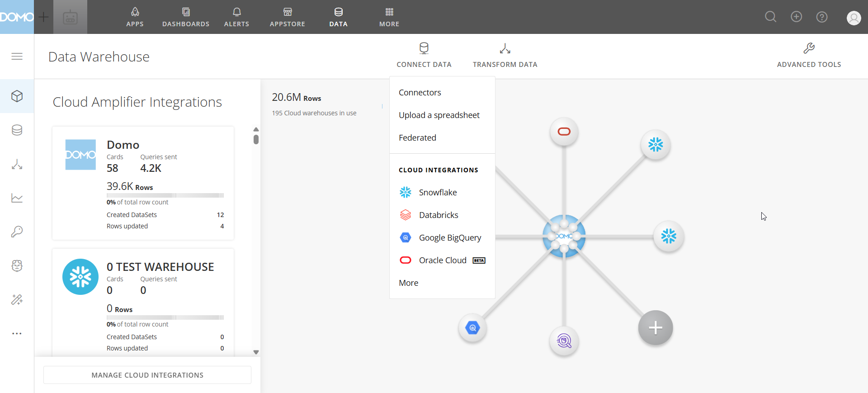This screenshot has height=393, width=868.
Task: Open the magic wand sidebar icon
Action: point(17,299)
